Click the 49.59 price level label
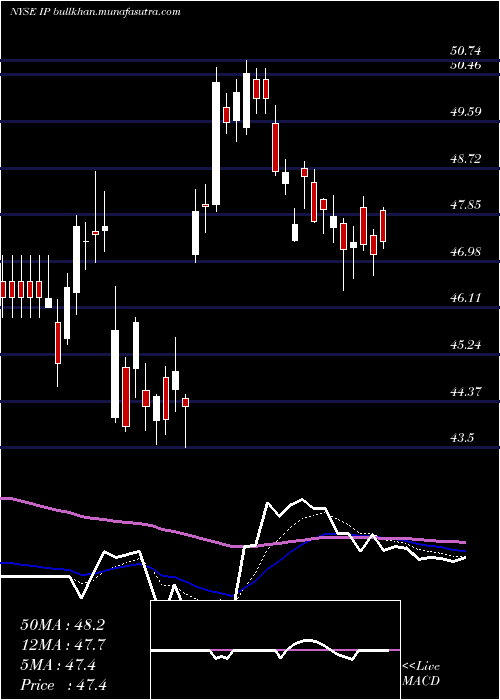This screenshot has height=700, width=500. click(465, 111)
